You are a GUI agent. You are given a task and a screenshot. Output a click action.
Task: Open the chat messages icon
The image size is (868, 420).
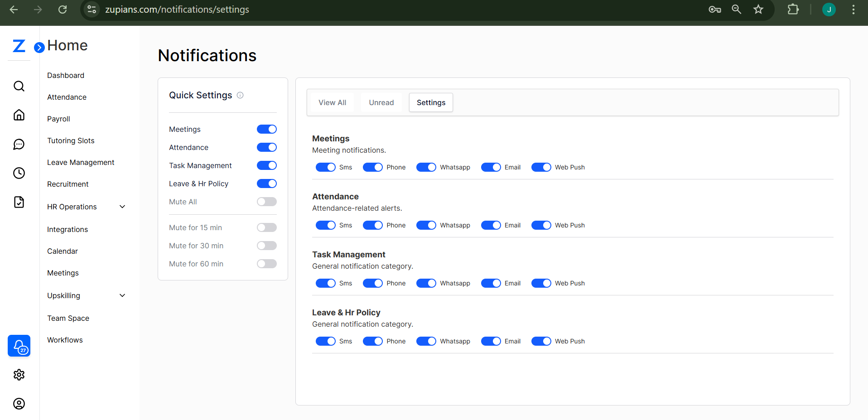[x=19, y=144]
